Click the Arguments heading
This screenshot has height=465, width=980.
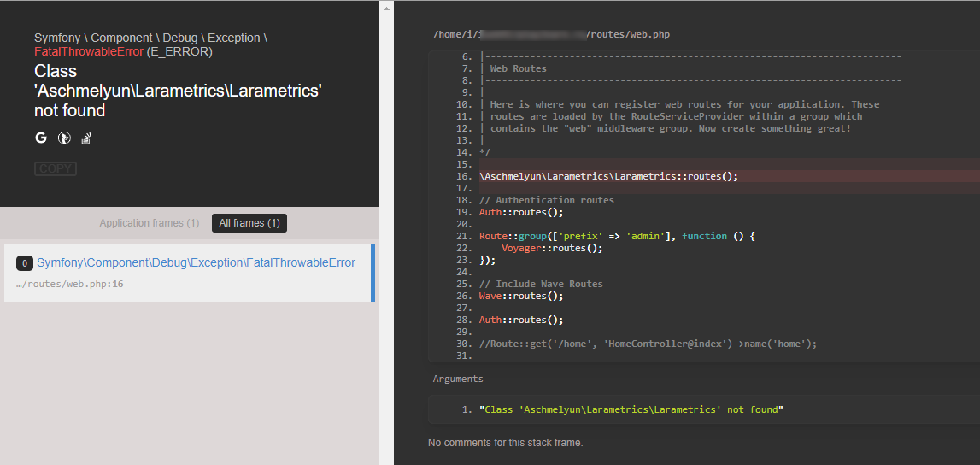pyautogui.click(x=458, y=379)
